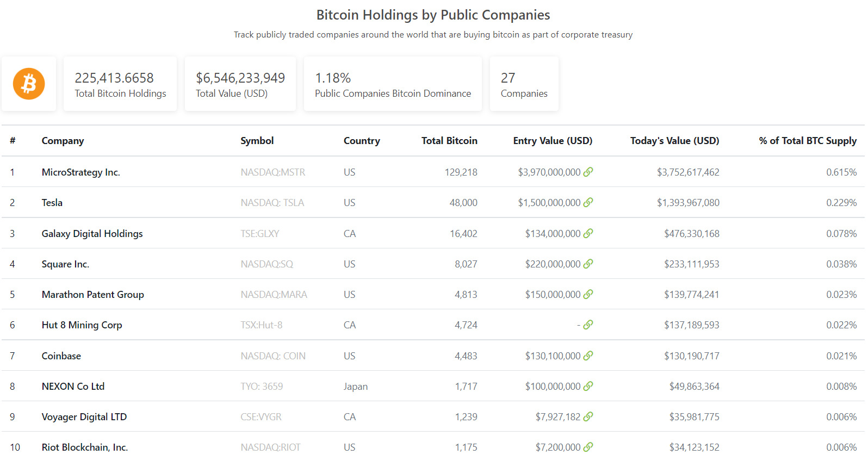Click the TYO: 3659 ticker symbol

coord(262,387)
